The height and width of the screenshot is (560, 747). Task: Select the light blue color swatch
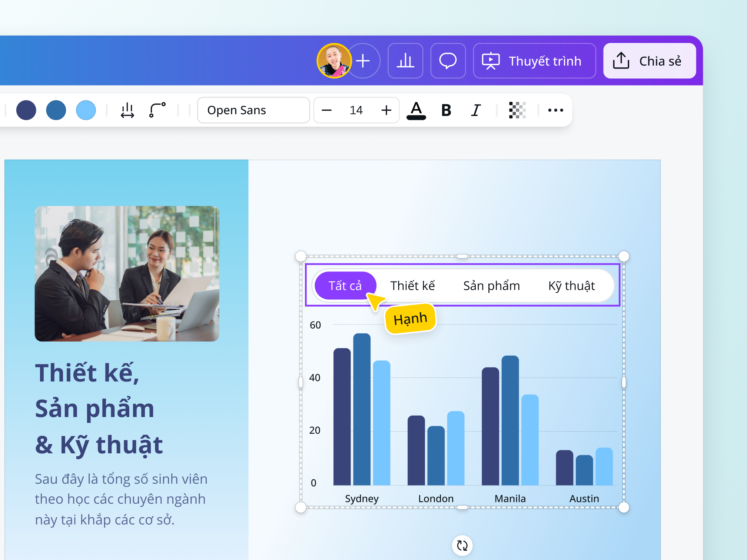tap(86, 110)
